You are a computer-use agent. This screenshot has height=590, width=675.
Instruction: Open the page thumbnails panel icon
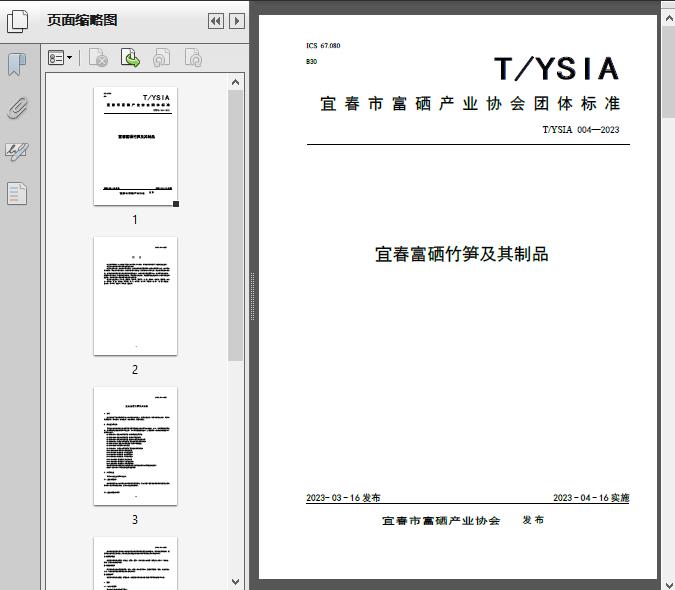pyautogui.click(x=18, y=22)
